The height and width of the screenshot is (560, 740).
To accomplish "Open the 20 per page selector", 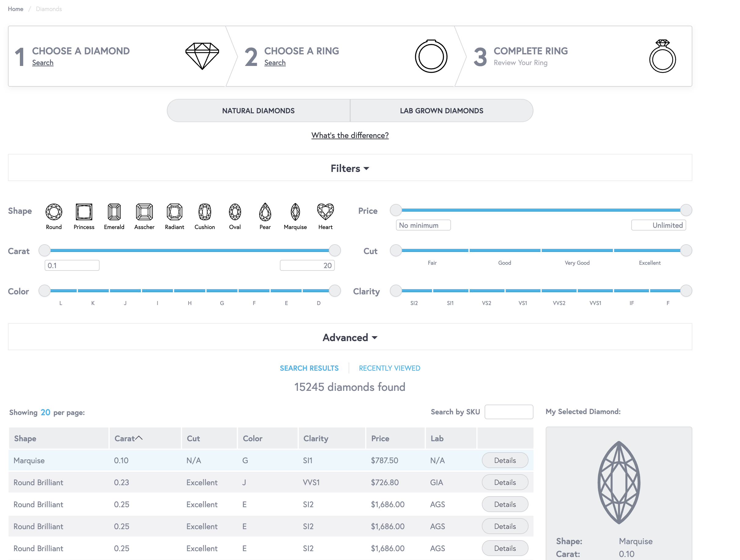I will (46, 412).
